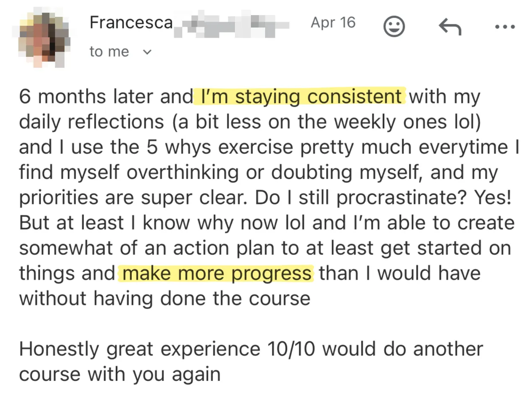Click the "10/10" rating in the message
The height and width of the screenshot is (395, 532).
[x=291, y=349]
